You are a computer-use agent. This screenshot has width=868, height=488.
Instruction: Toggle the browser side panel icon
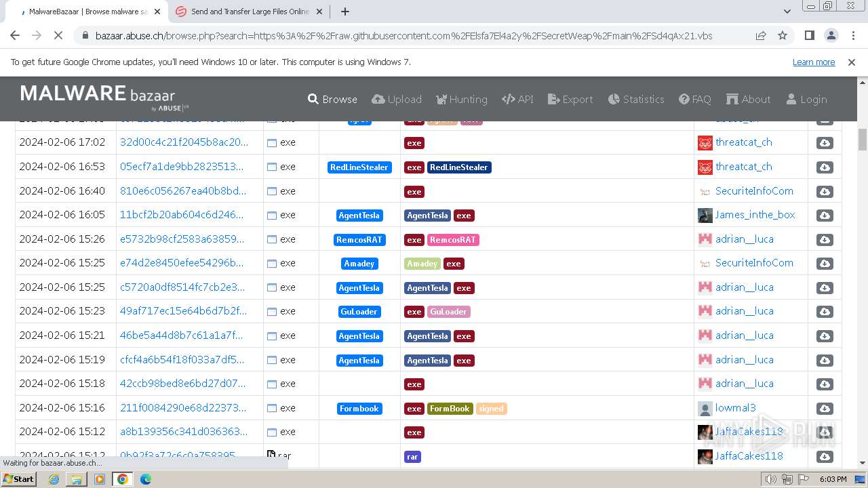coord(810,35)
